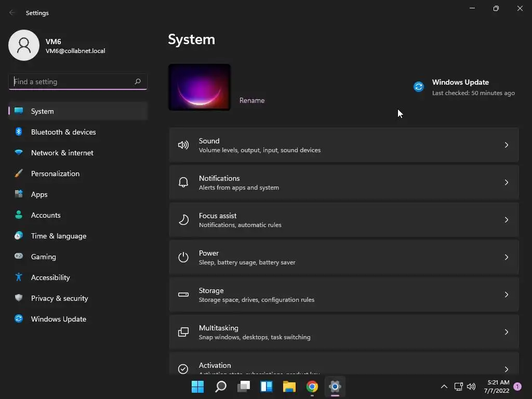
Task: Click the Accounts person icon in sidebar
Action: click(19, 215)
